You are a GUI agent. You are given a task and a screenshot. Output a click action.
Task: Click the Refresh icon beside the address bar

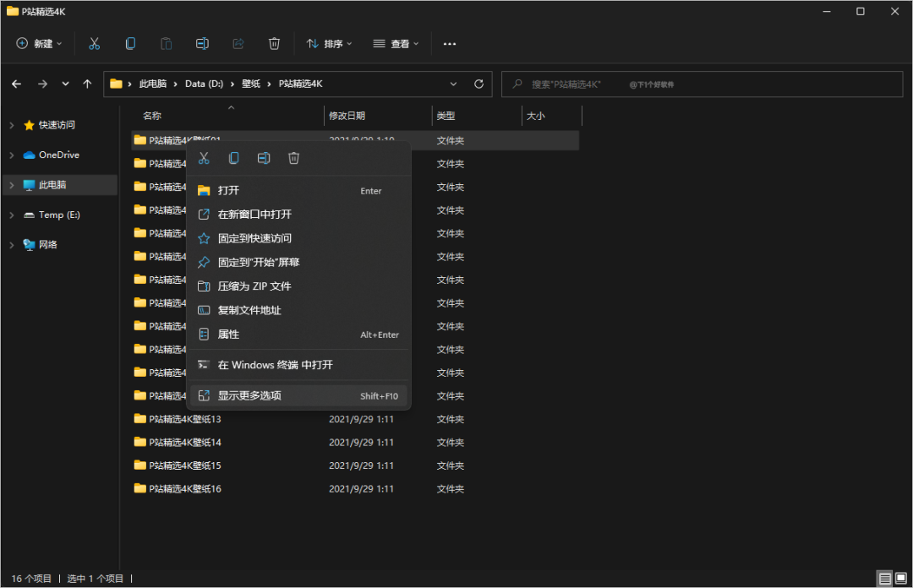pos(477,84)
